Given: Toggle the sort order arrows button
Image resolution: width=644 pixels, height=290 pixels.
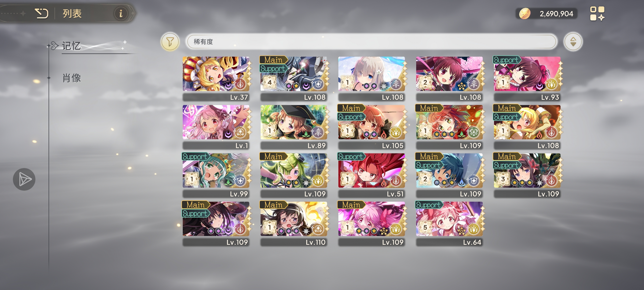Looking at the screenshot, I should click(573, 42).
